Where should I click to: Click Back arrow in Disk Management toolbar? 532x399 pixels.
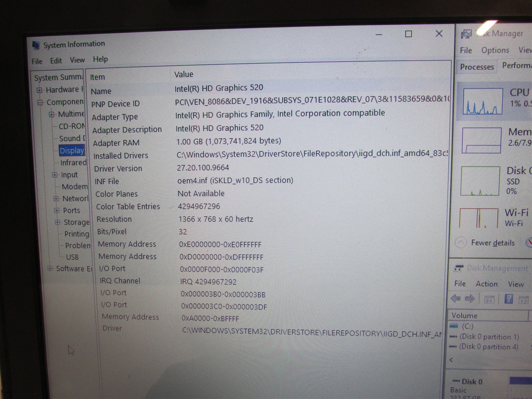coord(456,299)
